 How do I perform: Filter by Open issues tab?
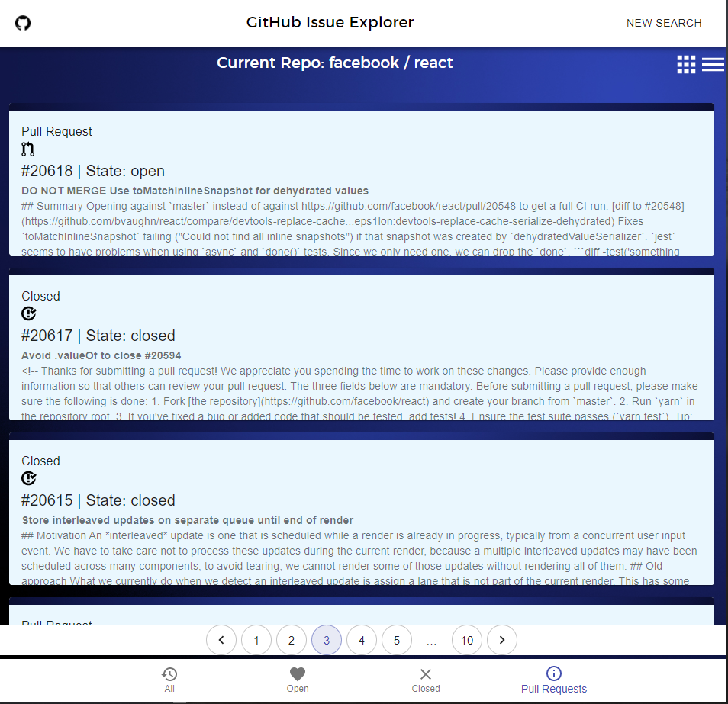point(298,680)
